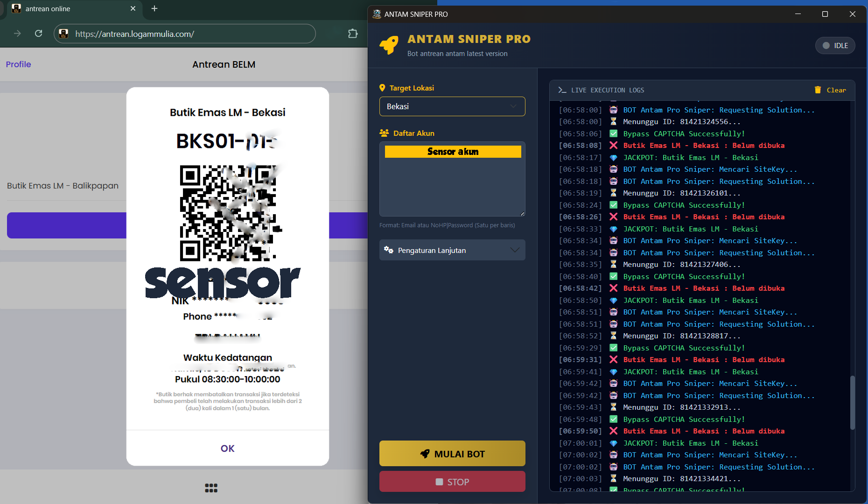Open a new browser tab
The image size is (868, 504).
pos(154,8)
